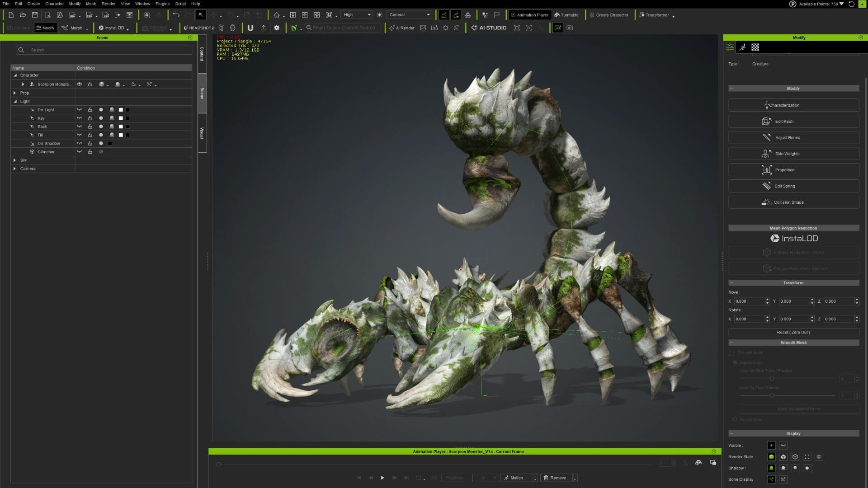Click the Scene search field
868x488 pixels.
pos(104,50)
